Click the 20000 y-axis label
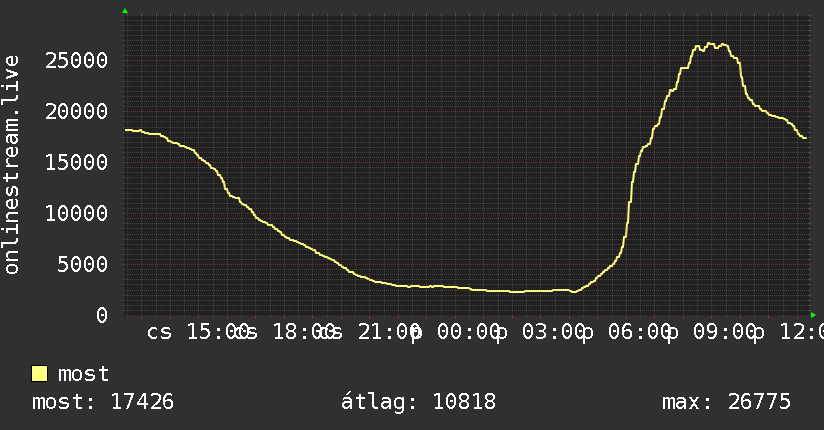 pyautogui.click(x=76, y=111)
